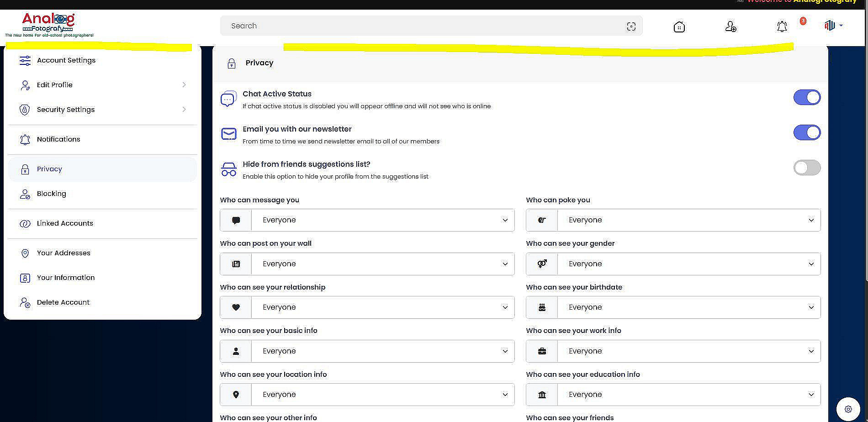Open the add friend requests icon

(730, 26)
